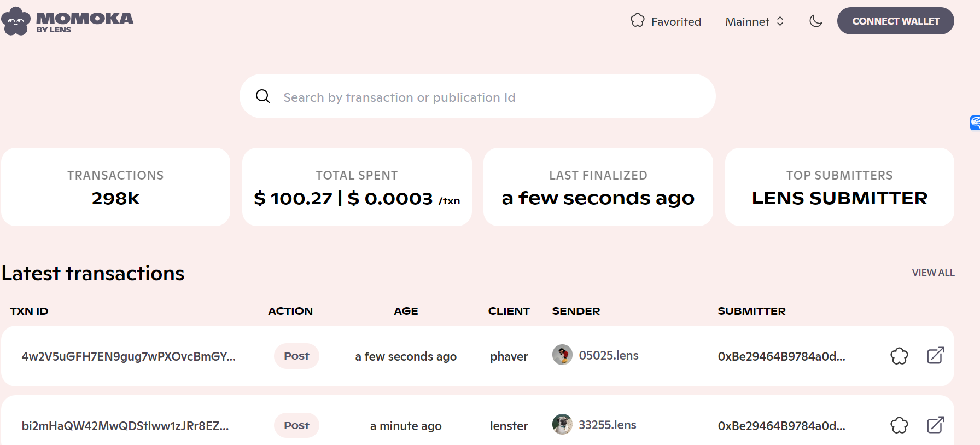Open transaction ID starting with bi2mHaQW42
The image size is (980, 445).
(x=125, y=426)
